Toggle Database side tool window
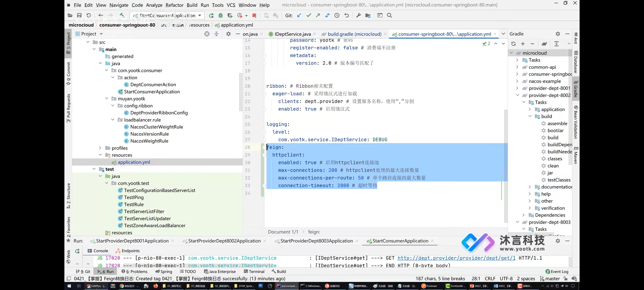The height and width of the screenshot is (290, 644). [576, 62]
